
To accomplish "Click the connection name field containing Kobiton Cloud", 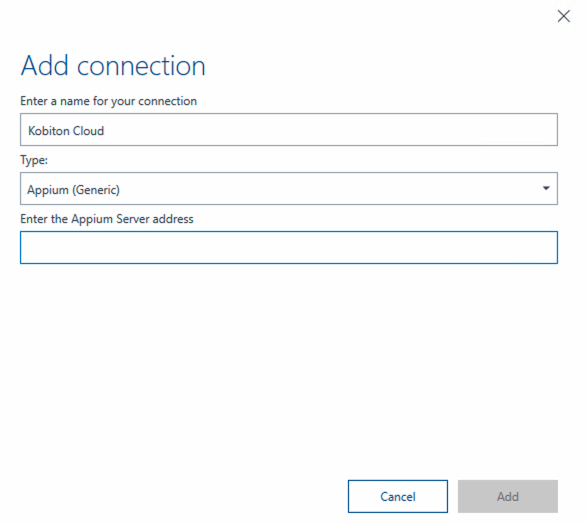I will (x=289, y=130).
